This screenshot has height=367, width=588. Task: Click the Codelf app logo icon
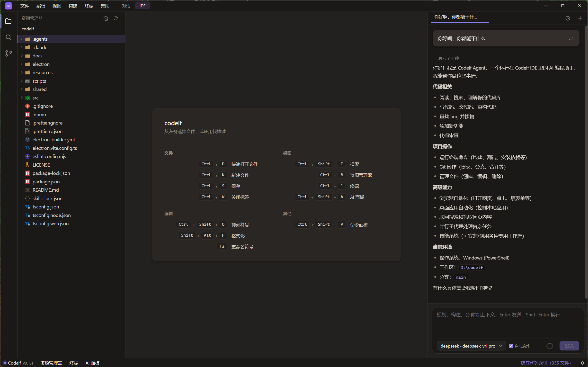pyautogui.click(x=9, y=6)
